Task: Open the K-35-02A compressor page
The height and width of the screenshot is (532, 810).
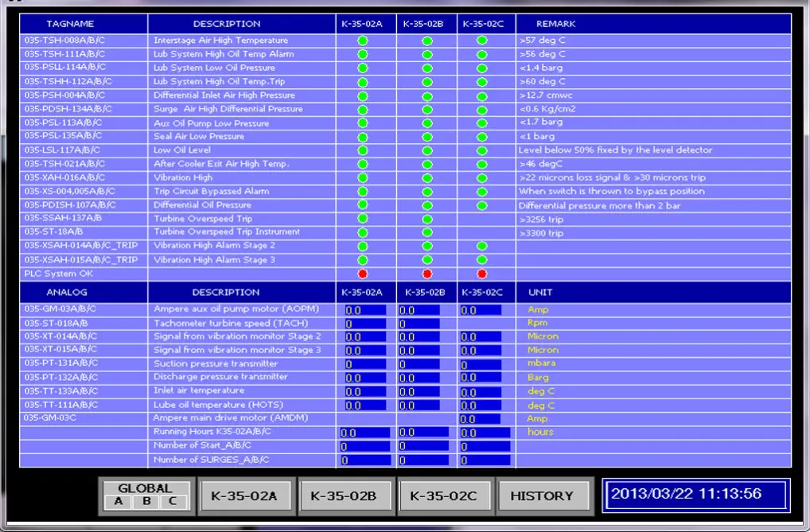Action: click(244, 495)
